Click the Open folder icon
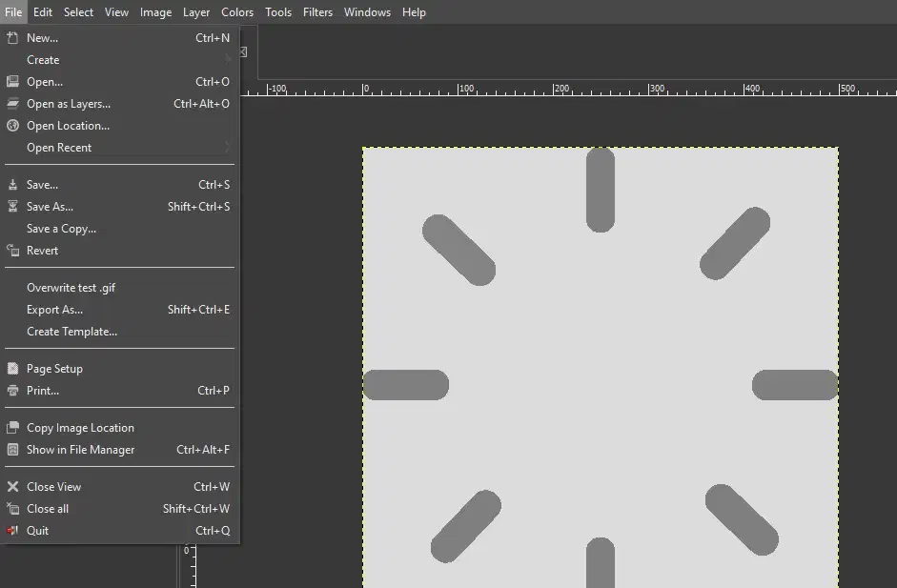The height and width of the screenshot is (588, 897). pos(12,82)
